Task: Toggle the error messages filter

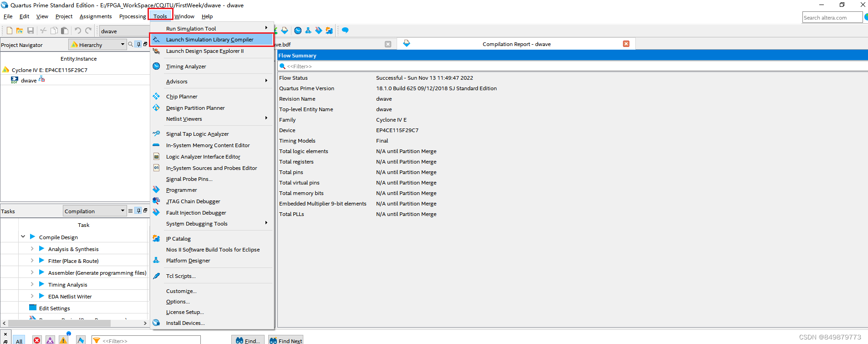Action: click(x=37, y=340)
